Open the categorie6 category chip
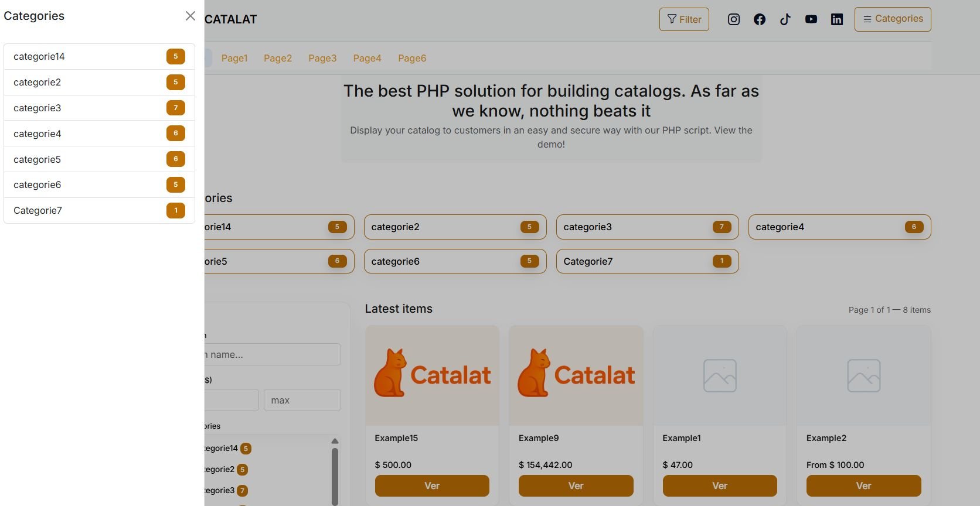The height and width of the screenshot is (506, 980). pos(455,261)
